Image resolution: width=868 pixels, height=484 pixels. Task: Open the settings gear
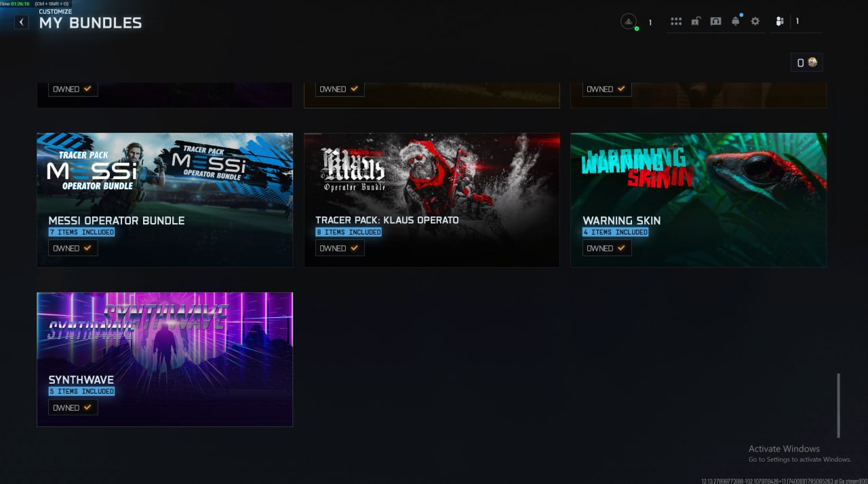755,22
